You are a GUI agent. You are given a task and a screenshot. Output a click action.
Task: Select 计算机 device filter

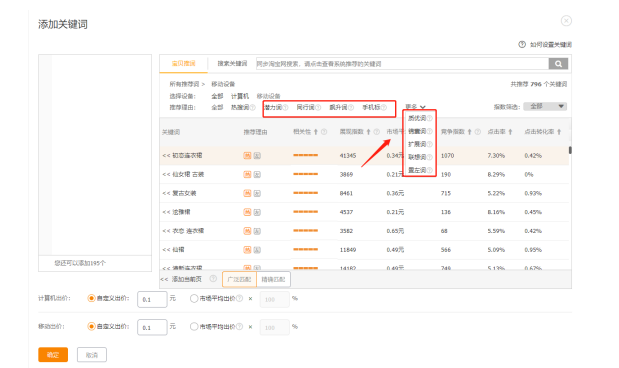pyautogui.click(x=240, y=96)
